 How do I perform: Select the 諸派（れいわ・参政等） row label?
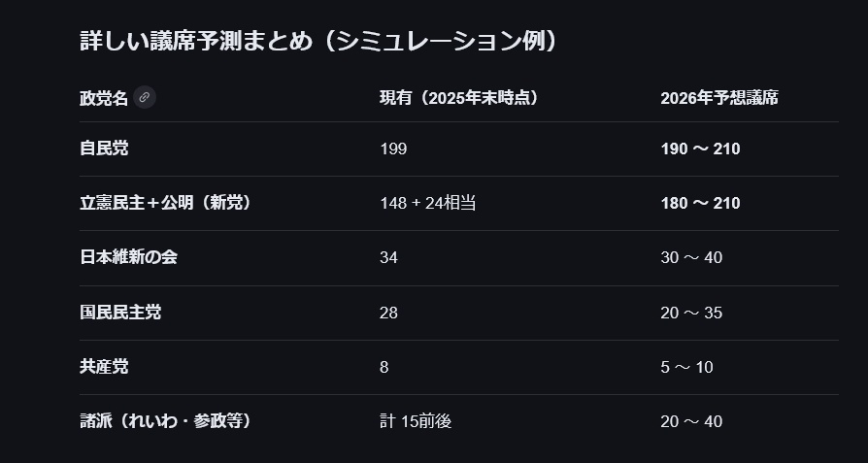pyautogui.click(x=167, y=421)
